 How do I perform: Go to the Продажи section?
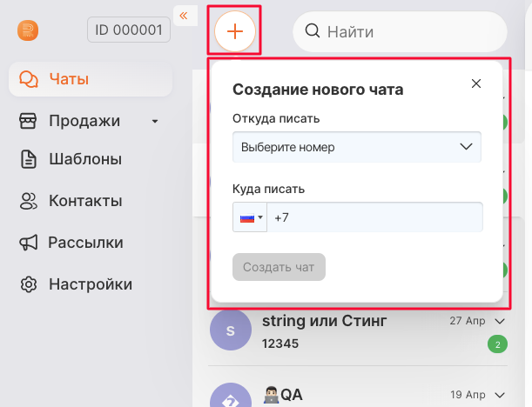point(84,121)
